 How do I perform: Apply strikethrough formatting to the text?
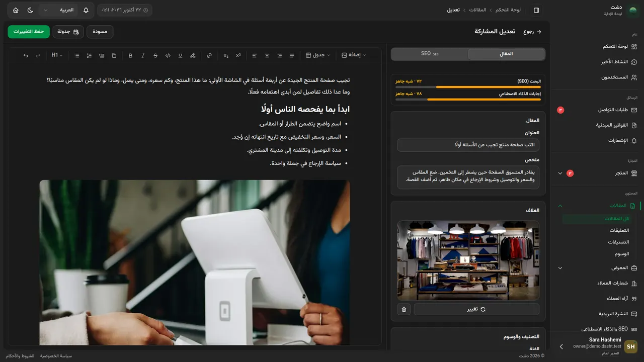pos(155,55)
